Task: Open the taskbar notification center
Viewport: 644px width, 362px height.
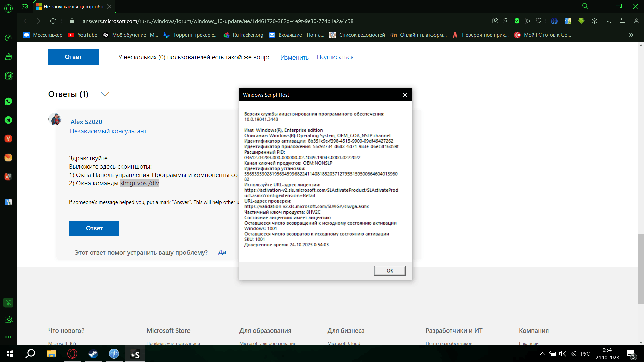Action: coord(631,354)
